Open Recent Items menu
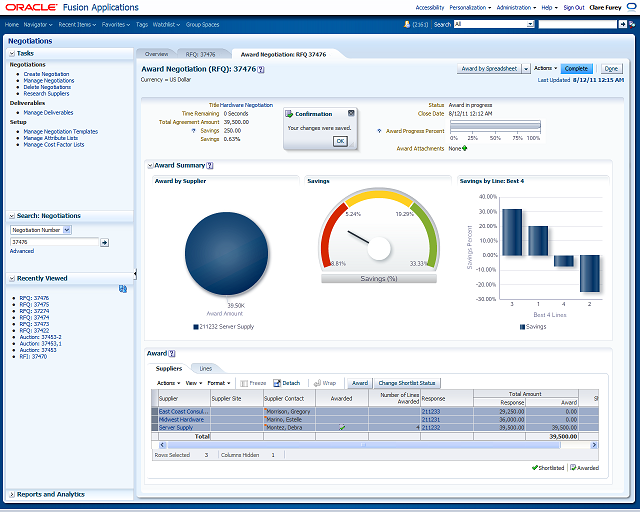Screen dimensions: 640x512 tap(77, 24)
